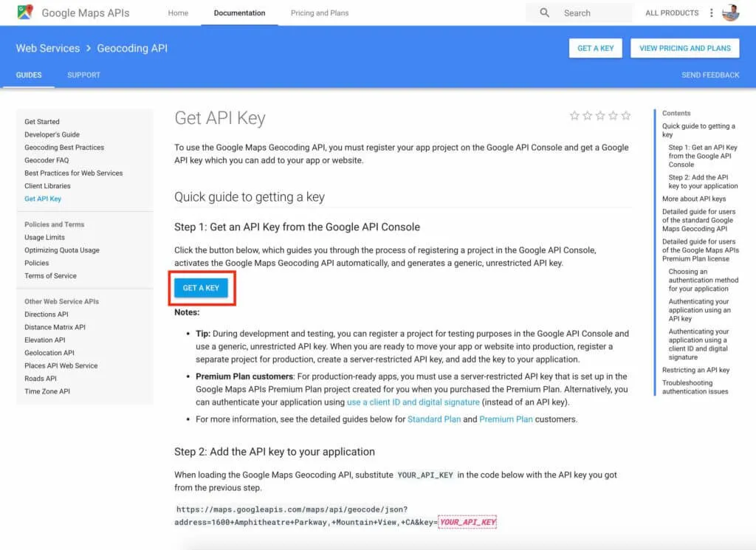Image resolution: width=756 pixels, height=550 pixels.
Task: Click the 'Other Web Service APIs' sidebar heading
Action: click(x=62, y=302)
